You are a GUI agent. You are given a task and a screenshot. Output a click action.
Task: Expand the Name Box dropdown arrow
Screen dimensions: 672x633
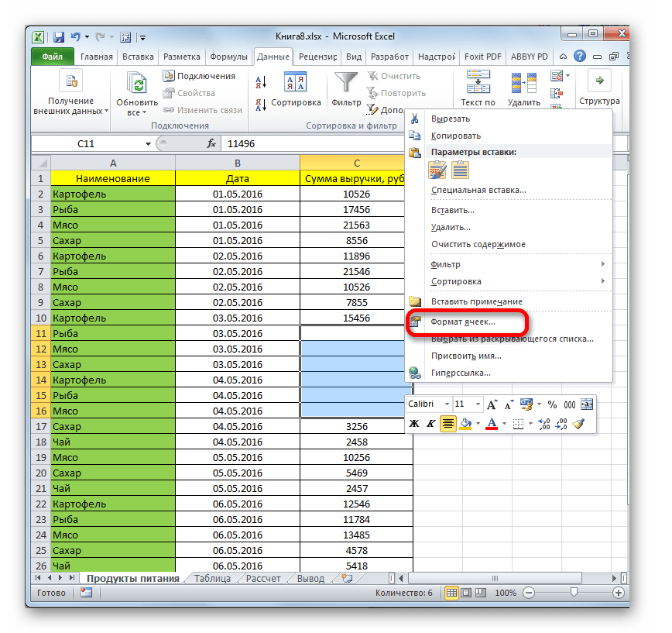tap(149, 144)
